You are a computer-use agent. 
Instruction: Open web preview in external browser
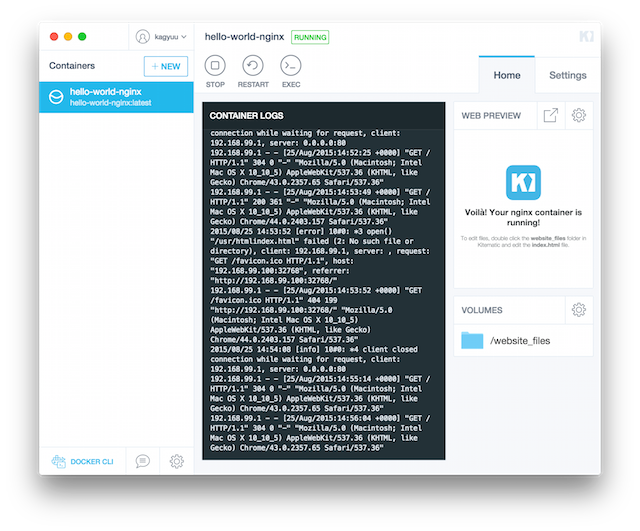click(550, 116)
